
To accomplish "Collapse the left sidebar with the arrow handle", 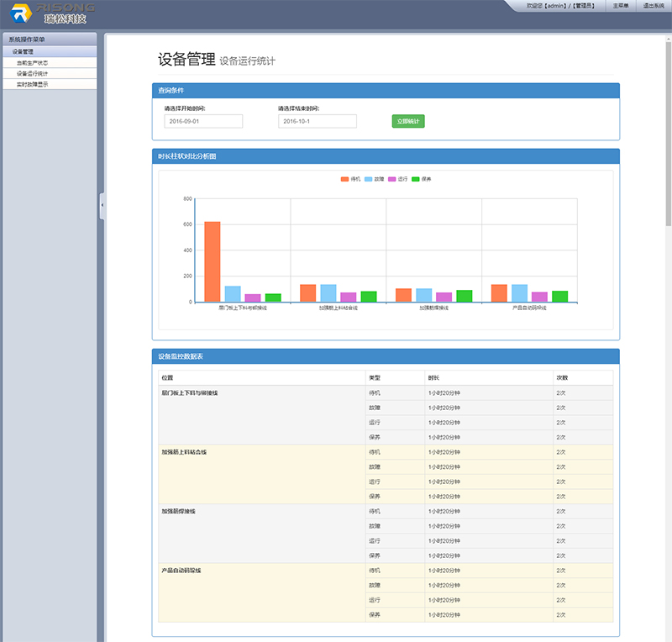I will [102, 205].
